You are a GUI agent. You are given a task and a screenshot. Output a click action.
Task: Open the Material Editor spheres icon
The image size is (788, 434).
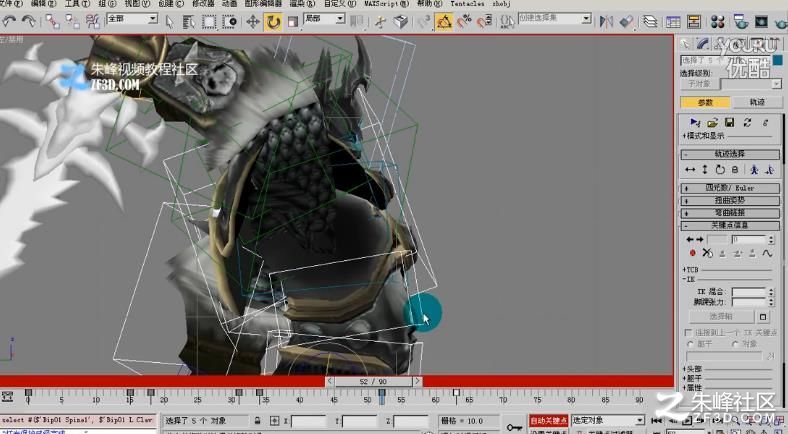pos(718,22)
